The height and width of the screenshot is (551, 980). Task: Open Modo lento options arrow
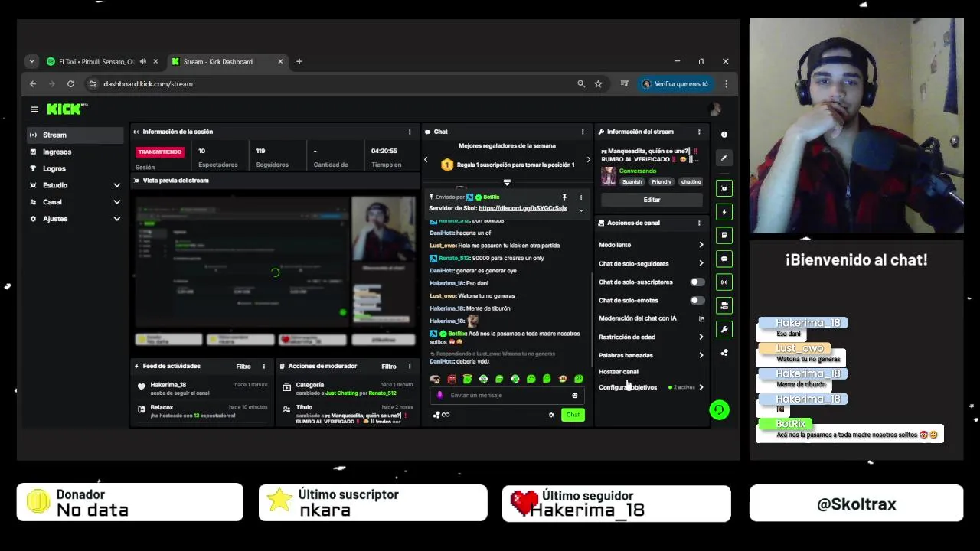click(x=701, y=245)
